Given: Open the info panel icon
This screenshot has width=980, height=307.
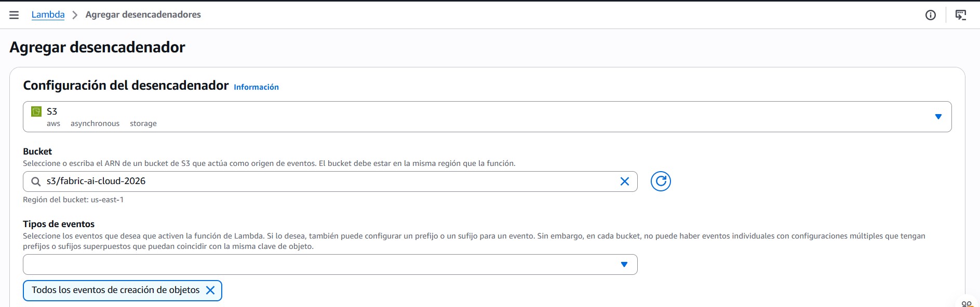Looking at the screenshot, I should click(931, 15).
